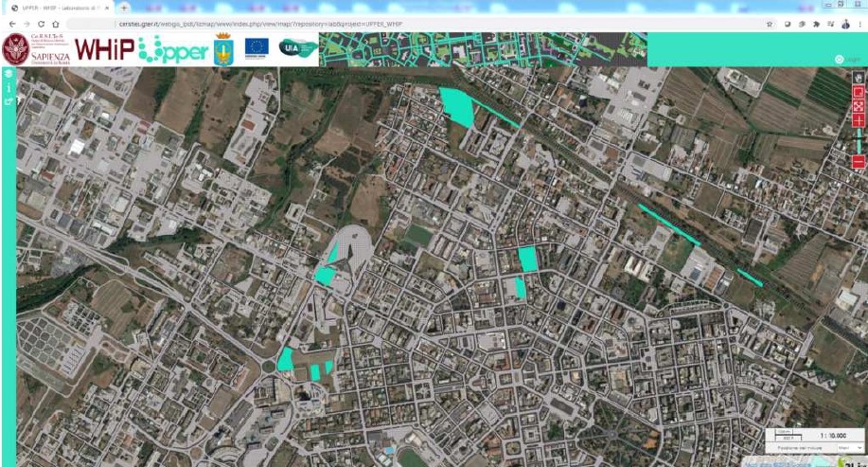Screen dimensions: 868x467
Task: Open the layers panel from left sidebar
Action: pos(8,74)
